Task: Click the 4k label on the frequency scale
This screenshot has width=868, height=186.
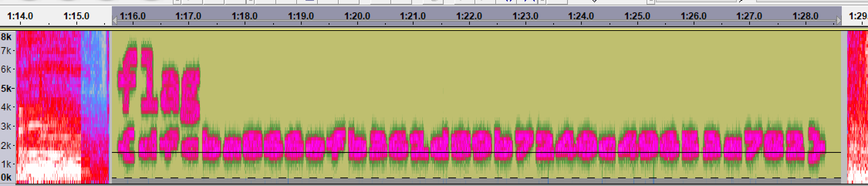Action: click(6, 107)
